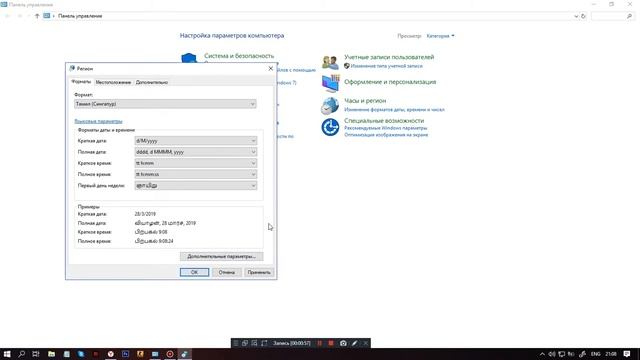Open the Windows Start menu
This screenshot has width=640, height=360.
tap(7, 354)
